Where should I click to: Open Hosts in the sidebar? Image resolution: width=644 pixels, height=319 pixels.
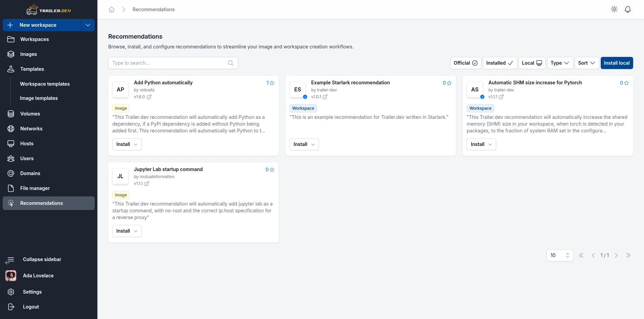pyautogui.click(x=49, y=144)
